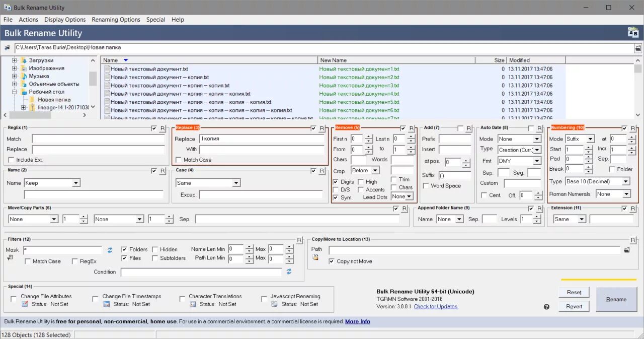
Task: Open the Numbering Mode Suffix dropdown
Action: tap(591, 139)
